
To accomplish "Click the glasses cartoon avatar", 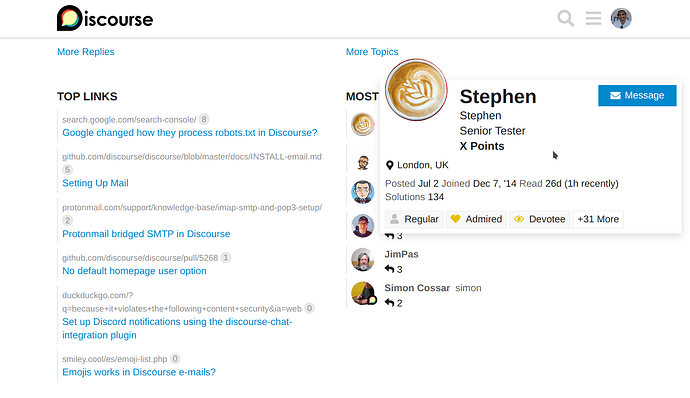I will 363,192.
